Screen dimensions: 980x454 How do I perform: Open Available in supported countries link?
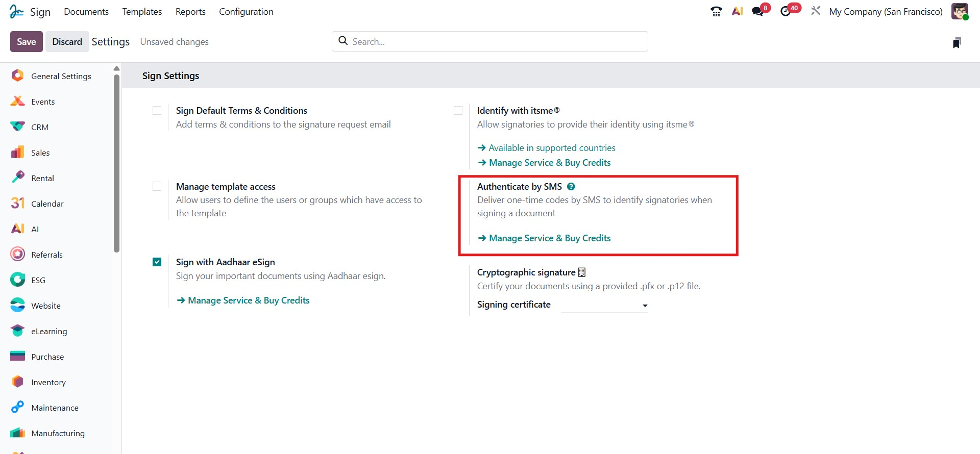[552, 148]
